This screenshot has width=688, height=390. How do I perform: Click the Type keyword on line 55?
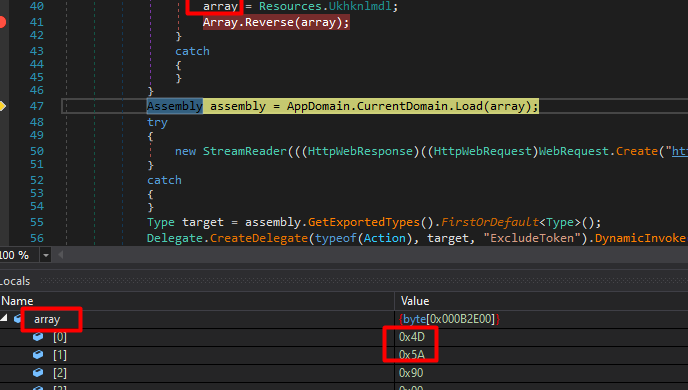161,222
